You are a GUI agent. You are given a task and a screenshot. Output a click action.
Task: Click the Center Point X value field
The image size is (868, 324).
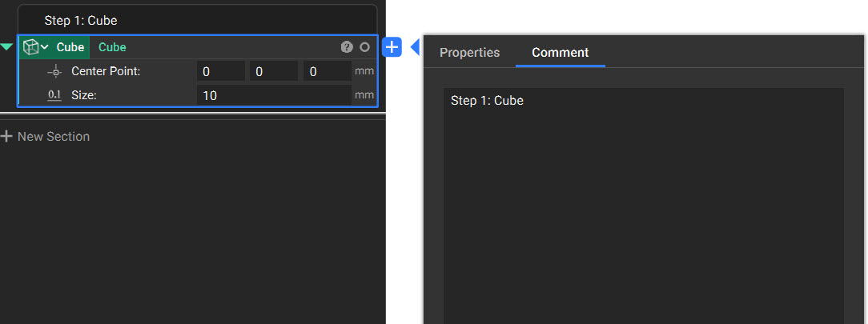coord(221,72)
